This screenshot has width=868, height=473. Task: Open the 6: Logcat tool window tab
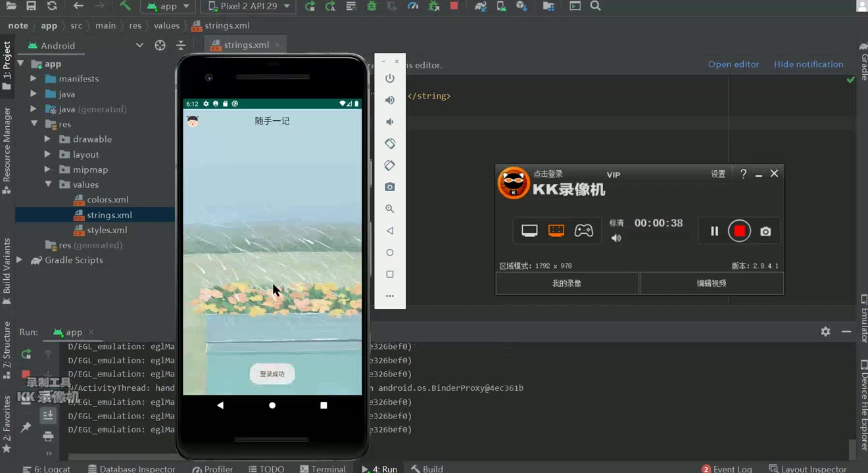click(x=46, y=468)
